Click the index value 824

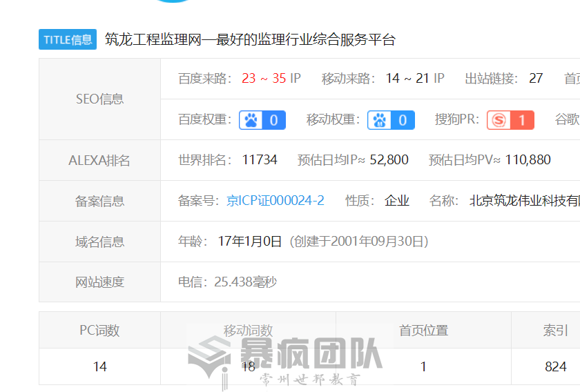(x=556, y=366)
